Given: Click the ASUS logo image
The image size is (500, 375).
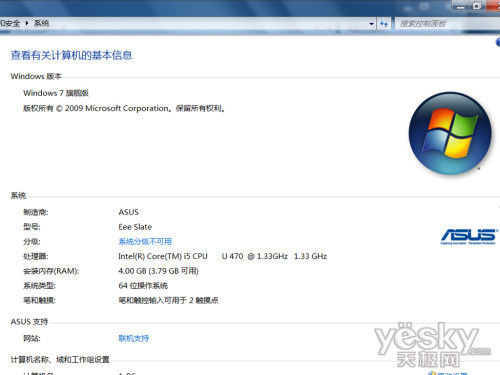Looking at the screenshot, I should [469, 236].
